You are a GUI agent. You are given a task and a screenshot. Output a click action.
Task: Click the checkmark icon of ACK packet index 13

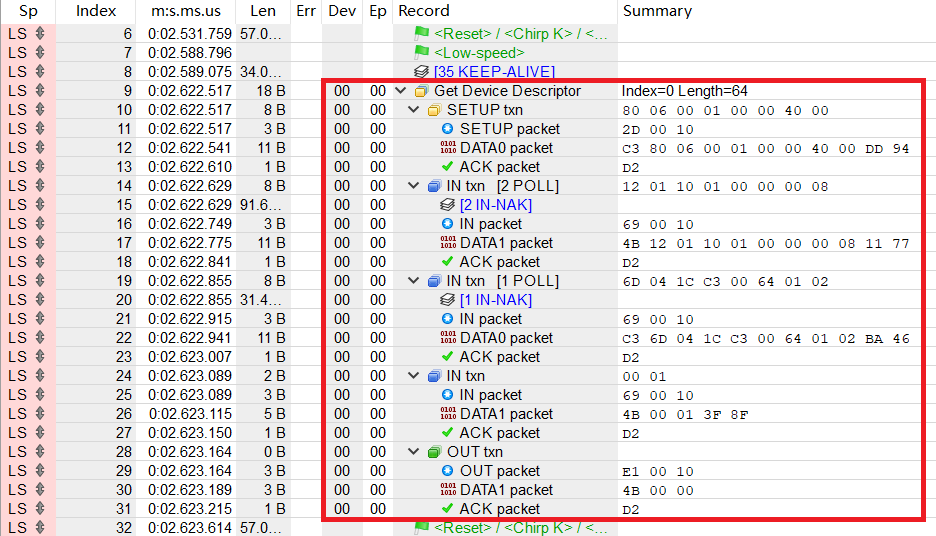point(447,166)
